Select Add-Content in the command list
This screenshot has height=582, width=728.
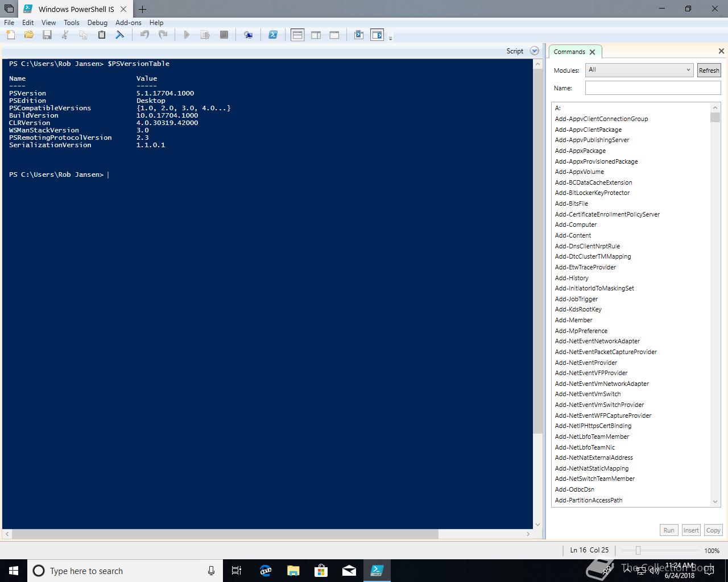tap(573, 235)
